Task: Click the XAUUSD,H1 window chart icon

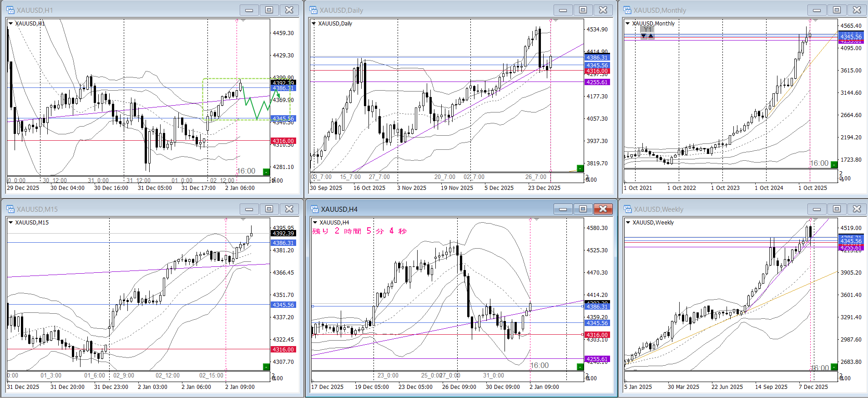Action: [10, 10]
